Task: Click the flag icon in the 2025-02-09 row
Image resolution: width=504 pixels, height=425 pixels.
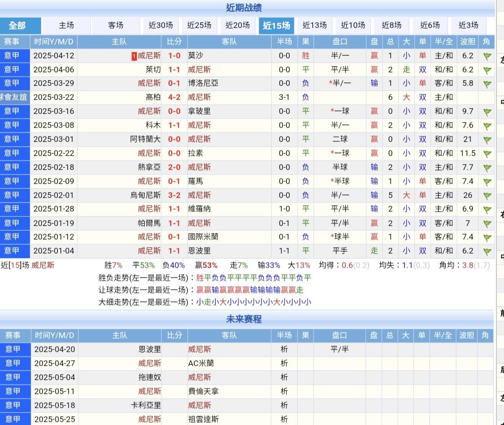Action: coord(487,182)
